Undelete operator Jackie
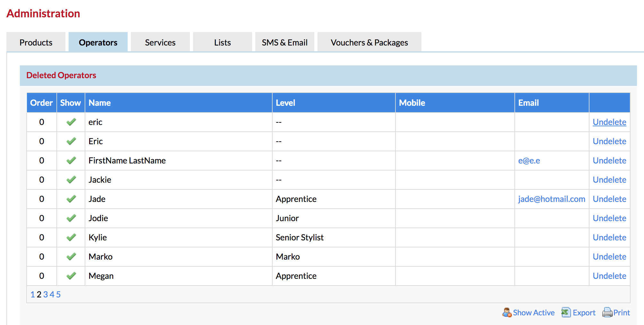The image size is (644, 325). click(x=609, y=180)
